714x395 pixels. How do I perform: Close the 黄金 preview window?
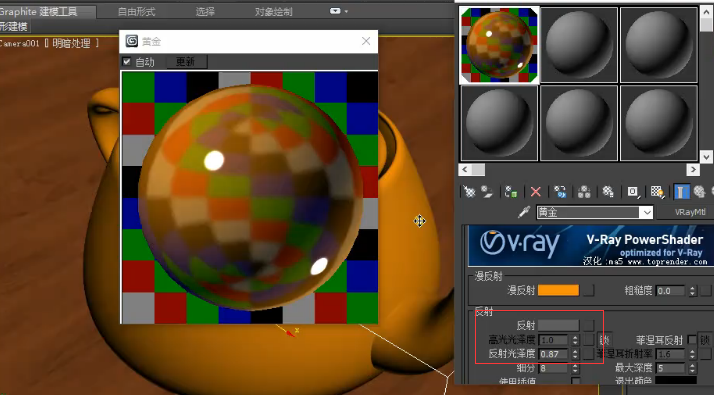pos(366,41)
